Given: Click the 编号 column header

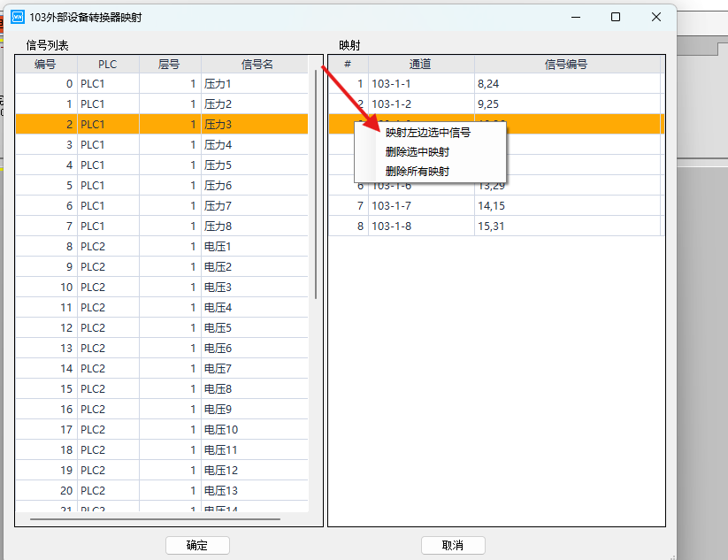Looking at the screenshot, I should [45, 64].
